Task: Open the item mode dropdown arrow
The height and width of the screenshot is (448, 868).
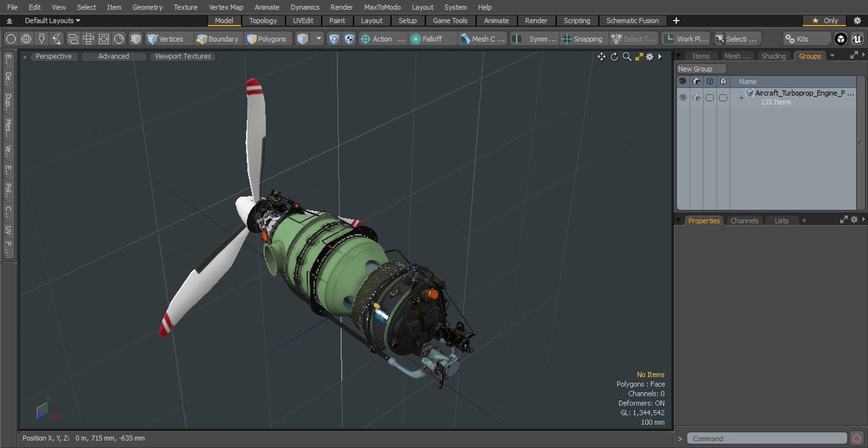Action: pos(319,39)
